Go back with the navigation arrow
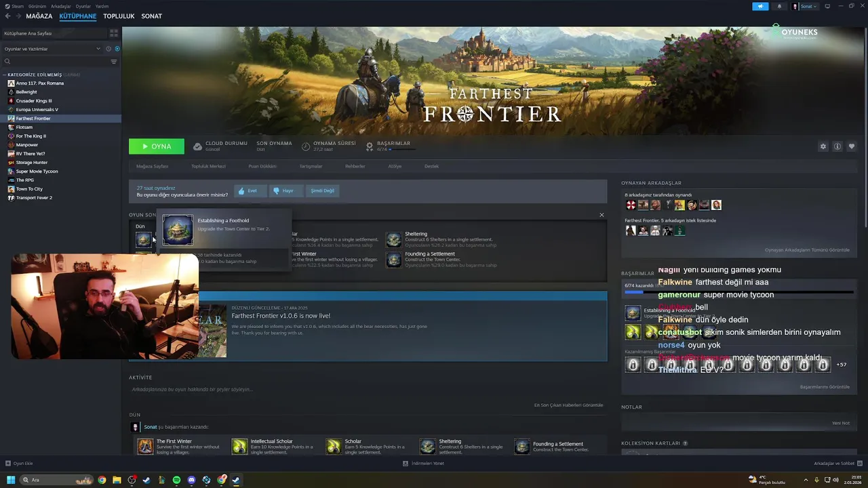This screenshot has width=868, height=488. [x=7, y=16]
